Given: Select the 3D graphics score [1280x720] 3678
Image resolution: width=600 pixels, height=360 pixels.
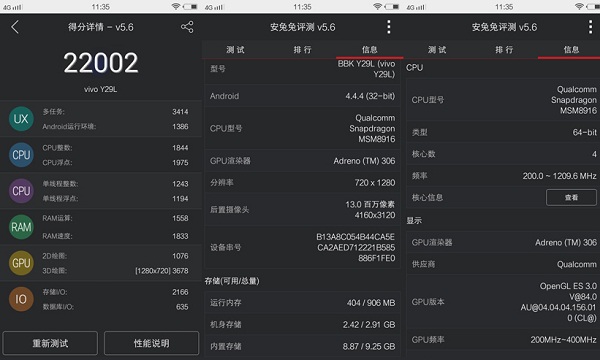Looking at the screenshot, I should tap(161, 270).
